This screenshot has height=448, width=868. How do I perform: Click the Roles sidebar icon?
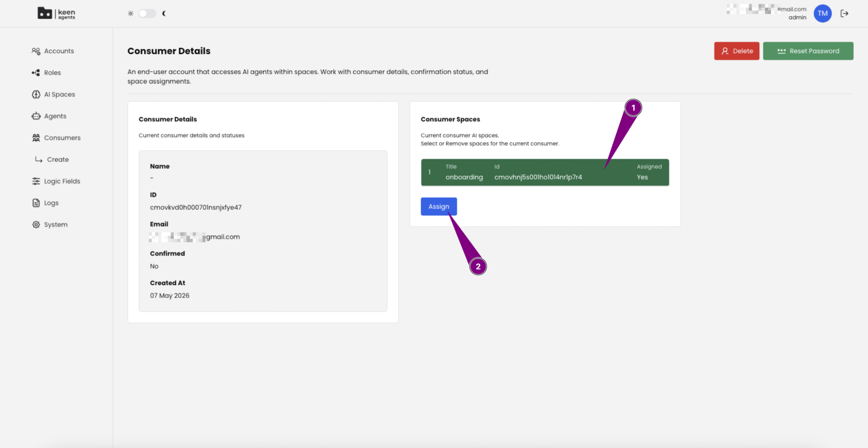(36, 73)
